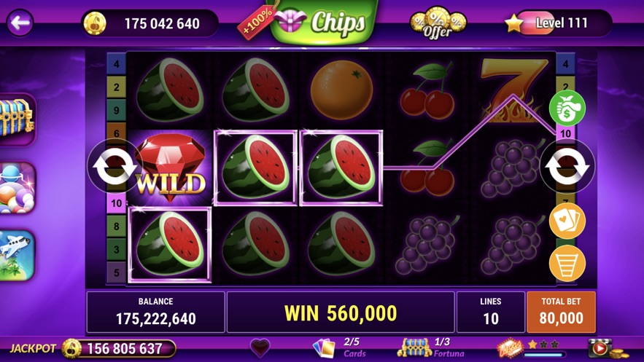Tap the right spin reels button
Image resolution: width=644 pixels, height=362 pixels.
tap(567, 166)
